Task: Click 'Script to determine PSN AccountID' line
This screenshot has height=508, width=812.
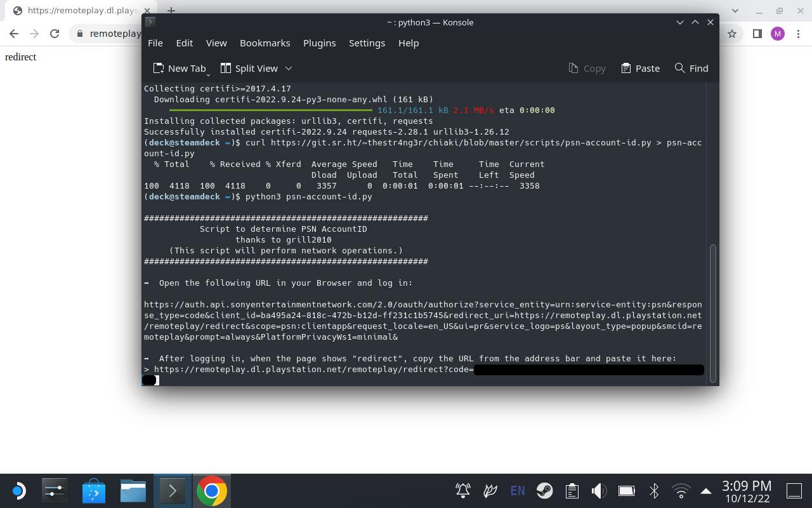Action: (x=283, y=229)
